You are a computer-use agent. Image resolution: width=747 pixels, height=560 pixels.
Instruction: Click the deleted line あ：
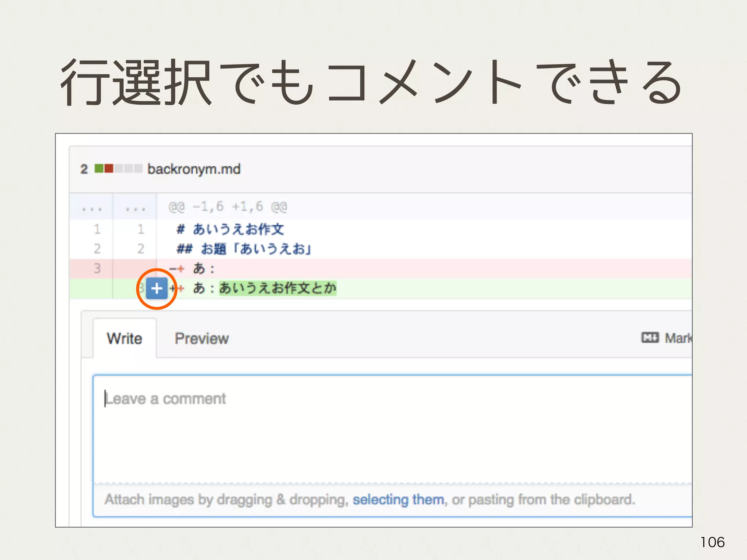[204, 269]
